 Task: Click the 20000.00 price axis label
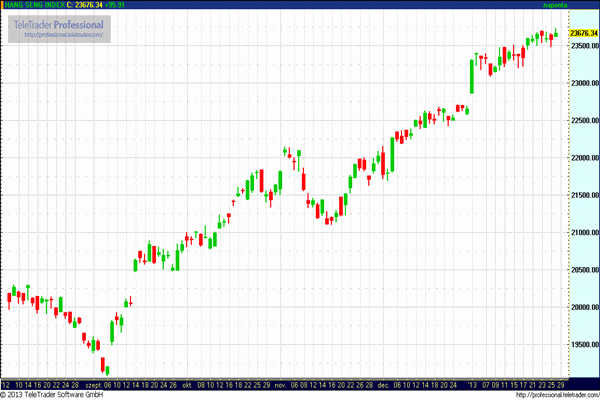[583, 307]
